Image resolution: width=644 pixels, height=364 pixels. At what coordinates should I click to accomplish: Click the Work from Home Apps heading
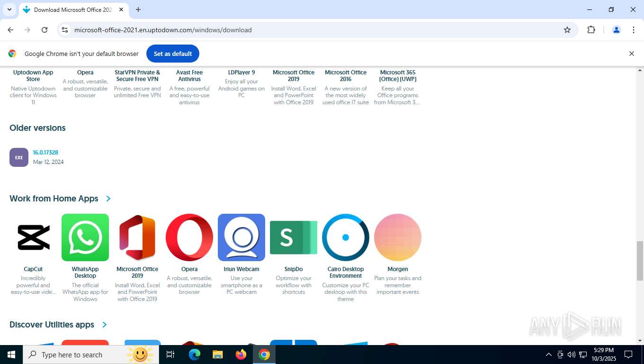[54, 199]
